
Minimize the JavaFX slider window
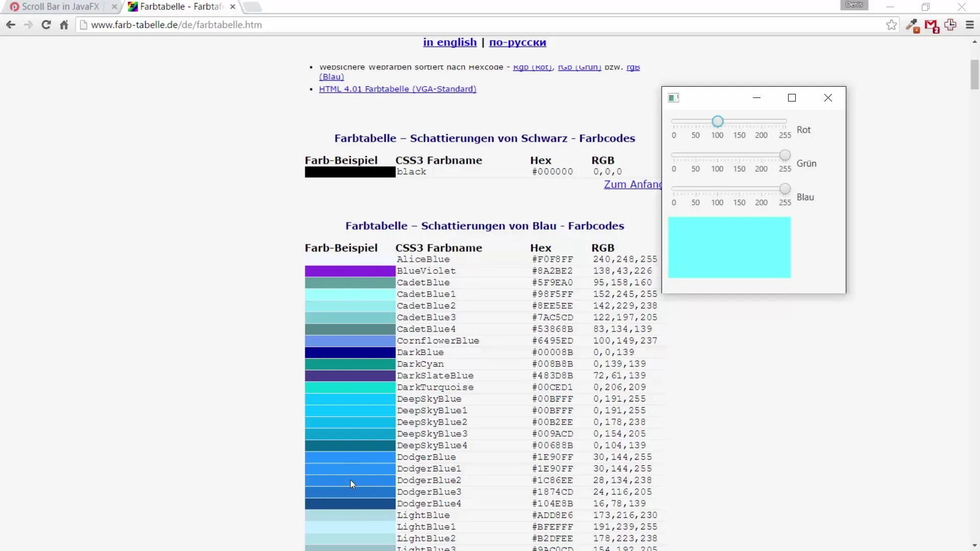pos(757,97)
